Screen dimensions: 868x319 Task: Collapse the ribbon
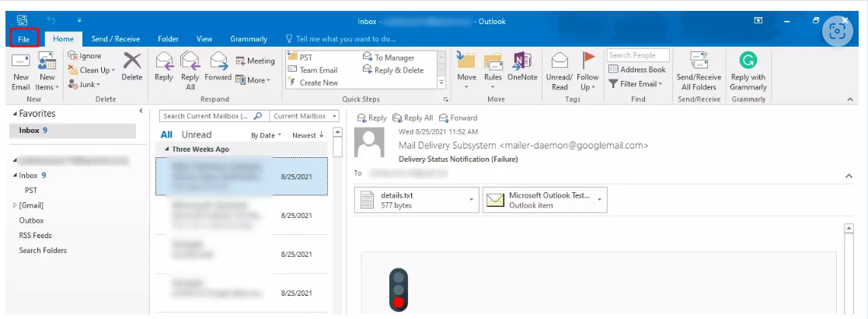tap(849, 99)
